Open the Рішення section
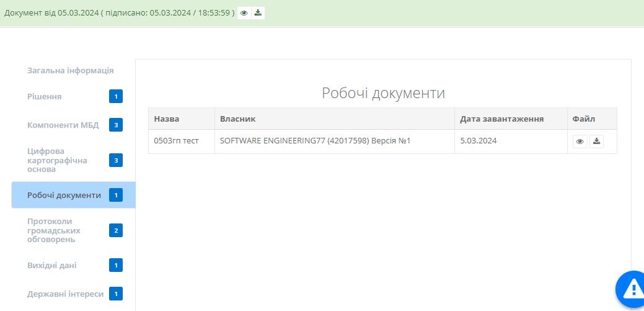The height and width of the screenshot is (311, 644). click(45, 97)
